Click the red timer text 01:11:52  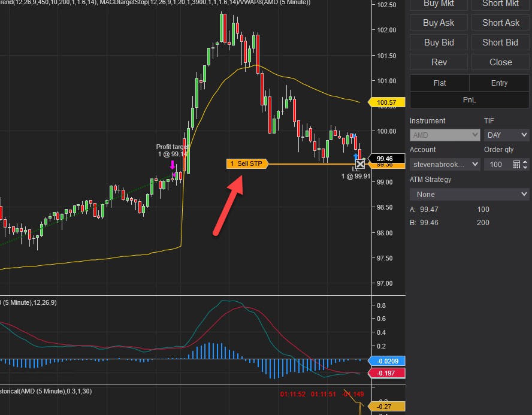coord(292,394)
